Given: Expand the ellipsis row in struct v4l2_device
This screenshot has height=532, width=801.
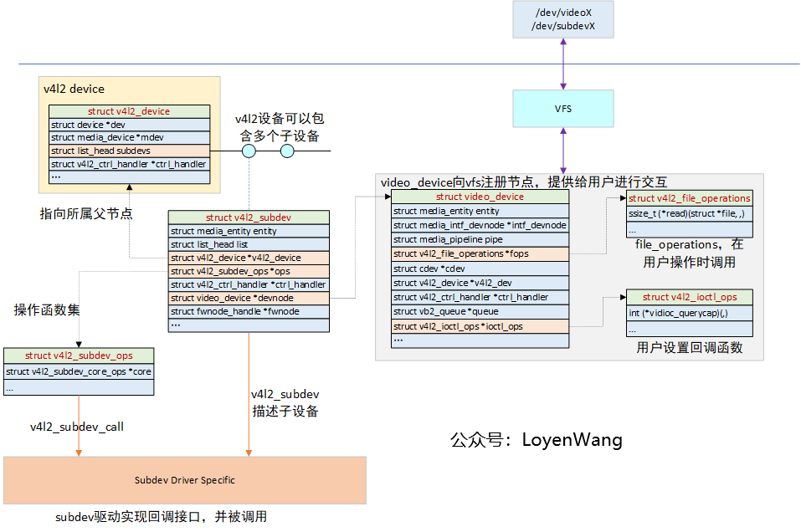Looking at the screenshot, I should (x=129, y=176).
